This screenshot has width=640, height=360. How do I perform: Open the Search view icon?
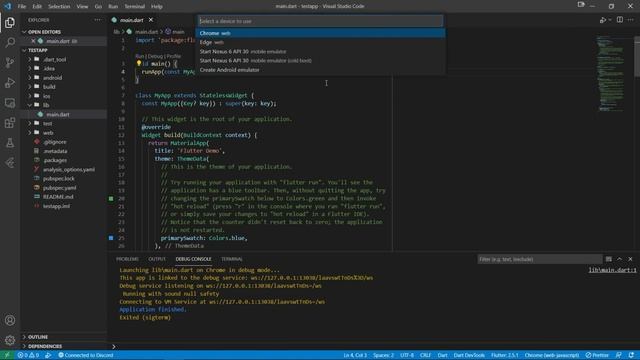[10, 42]
